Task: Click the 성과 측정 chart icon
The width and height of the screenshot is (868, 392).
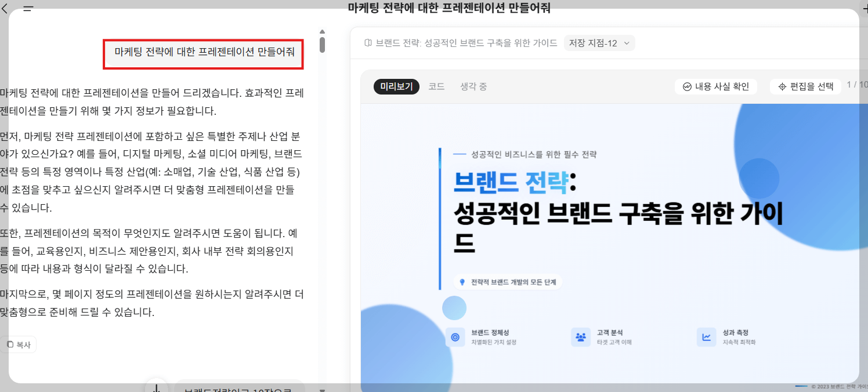Action: (706, 337)
